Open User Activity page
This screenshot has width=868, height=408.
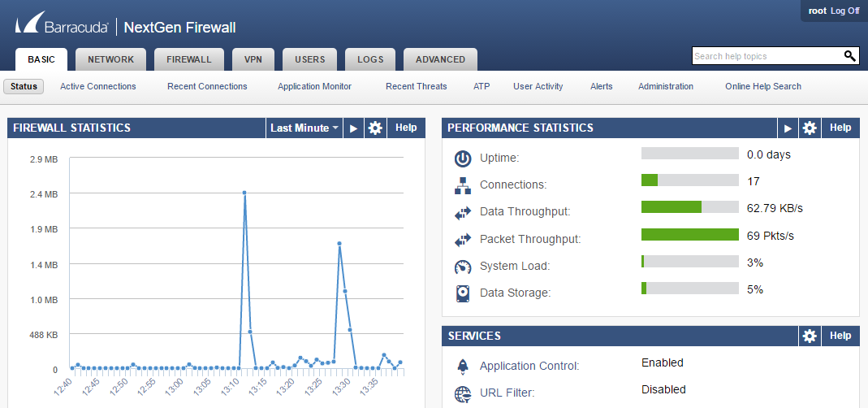click(x=538, y=86)
